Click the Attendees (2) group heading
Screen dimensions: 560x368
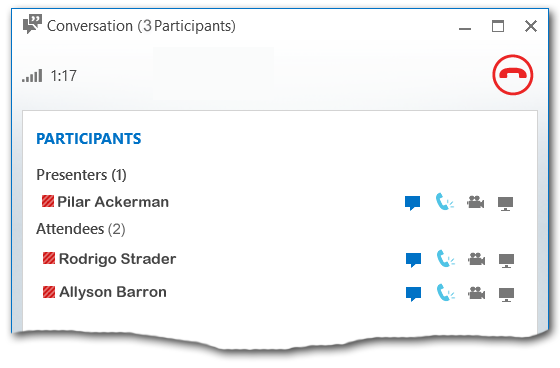pyautogui.click(x=81, y=229)
